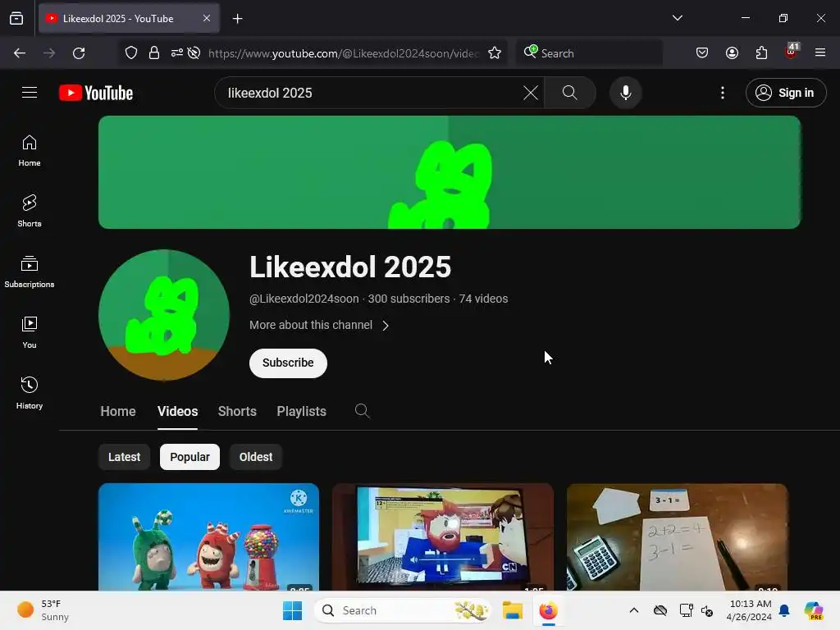Open You section in sidebar
Image resolution: width=840 pixels, height=630 pixels.
pos(30,333)
